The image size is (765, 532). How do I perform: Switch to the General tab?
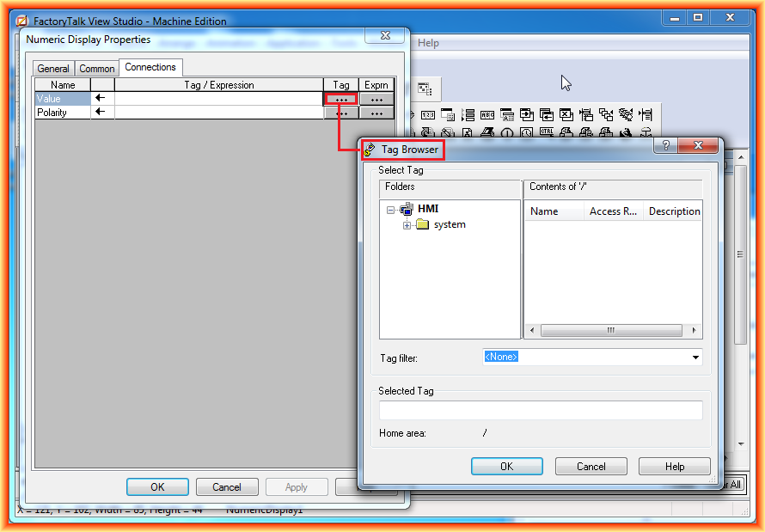[x=53, y=69]
